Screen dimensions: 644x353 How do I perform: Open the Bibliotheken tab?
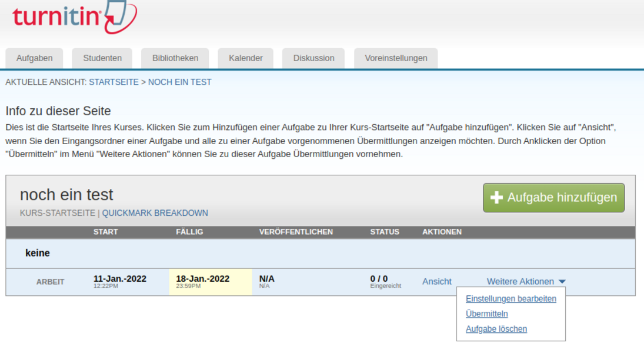click(175, 58)
